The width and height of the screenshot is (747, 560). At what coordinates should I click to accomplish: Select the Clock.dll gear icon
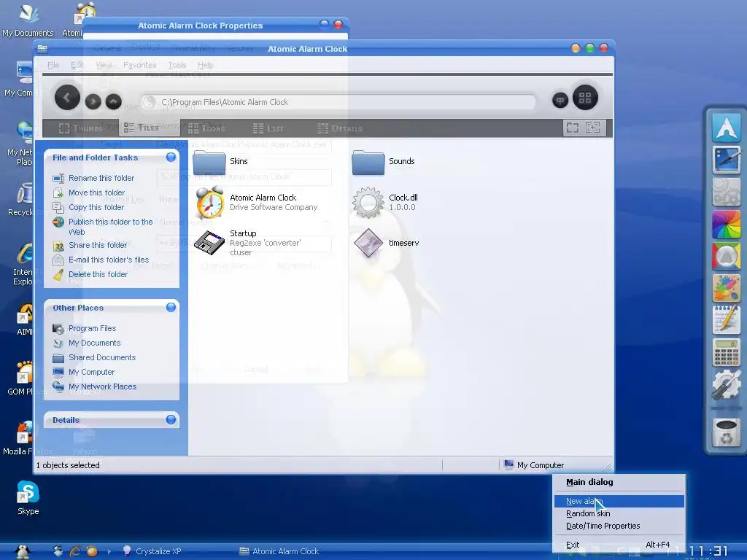pos(368,203)
